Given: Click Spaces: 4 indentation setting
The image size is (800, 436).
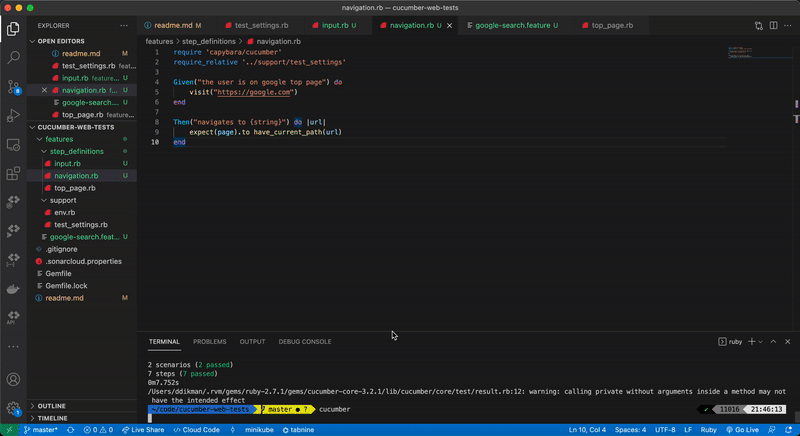Looking at the screenshot, I should pyautogui.click(x=630, y=430).
